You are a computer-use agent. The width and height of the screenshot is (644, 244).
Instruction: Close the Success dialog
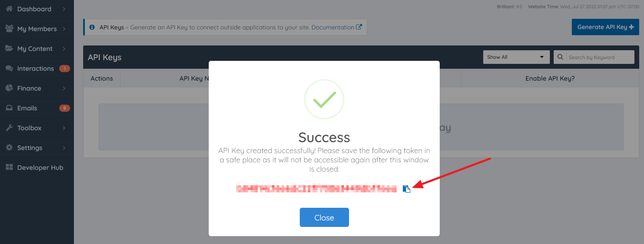(x=324, y=217)
